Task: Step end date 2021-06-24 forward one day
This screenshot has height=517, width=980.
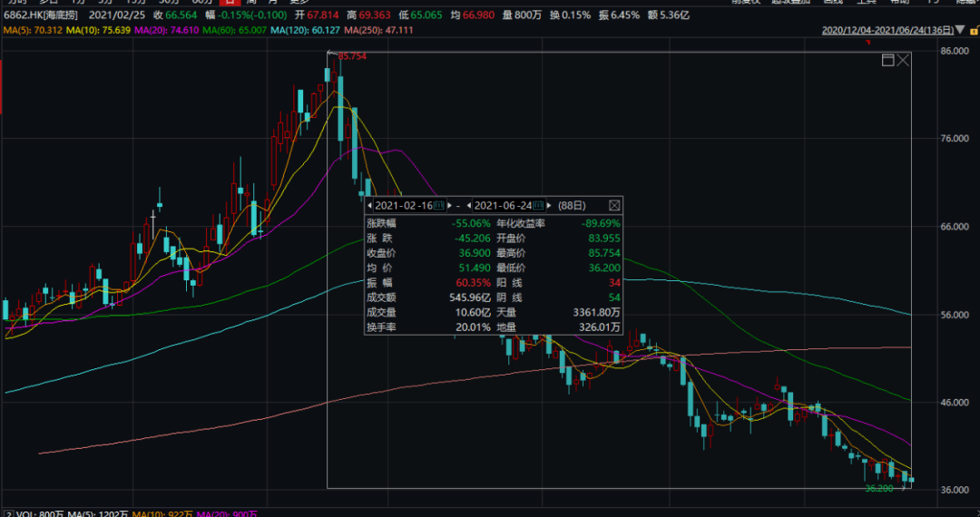Action: pos(549,205)
